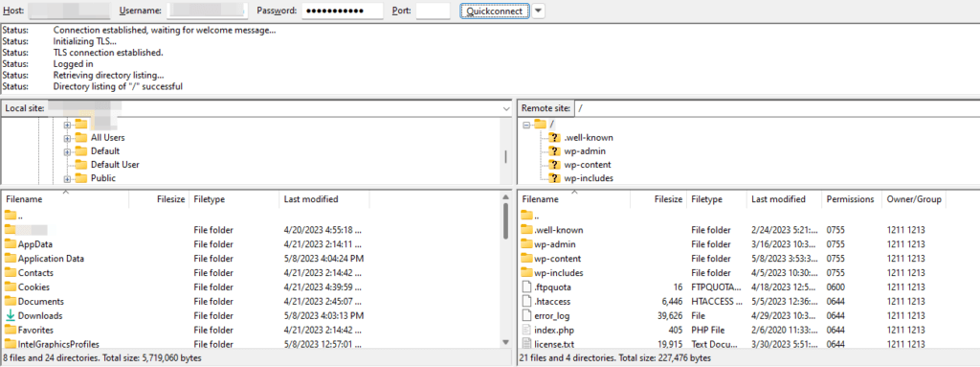Click status text 'Directory listing of "/" successful'

118,86
